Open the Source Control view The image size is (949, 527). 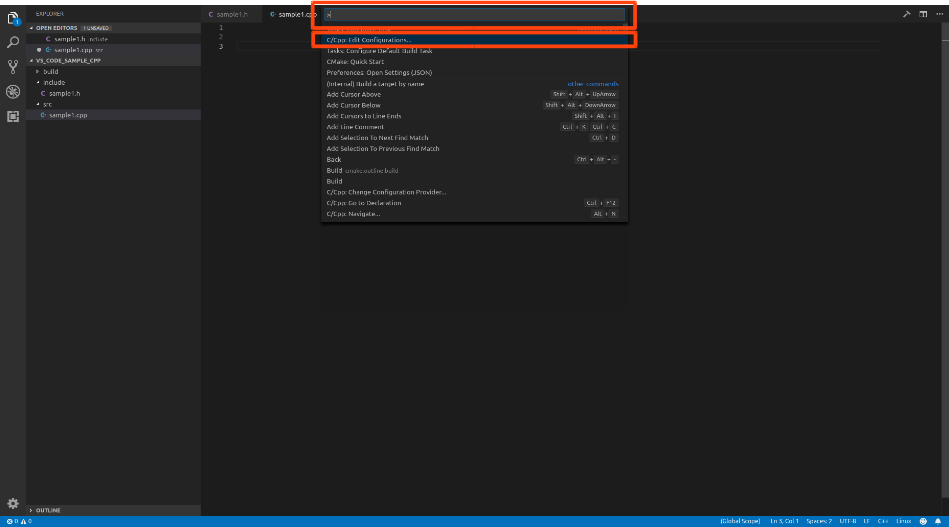click(x=13, y=67)
